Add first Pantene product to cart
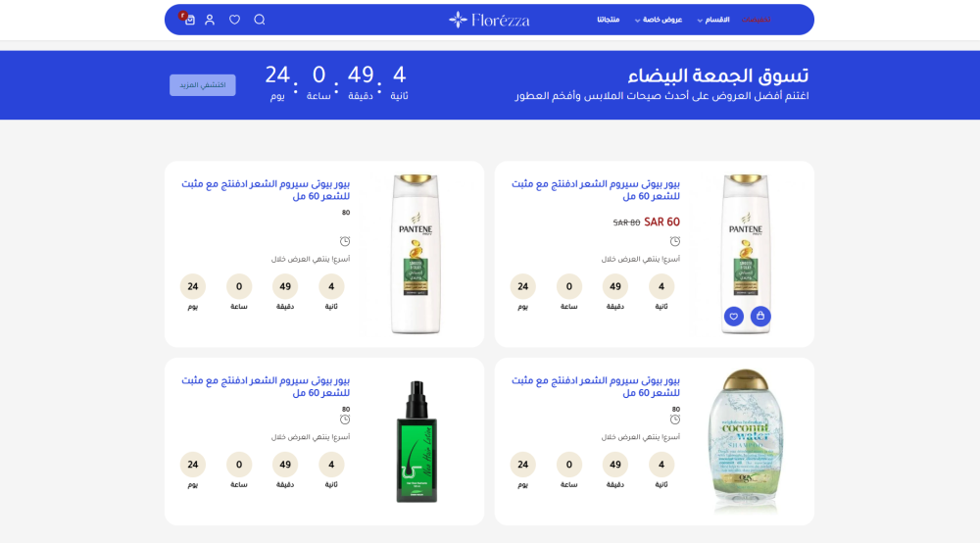The width and height of the screenshot is (980, 543). (760, 317)
